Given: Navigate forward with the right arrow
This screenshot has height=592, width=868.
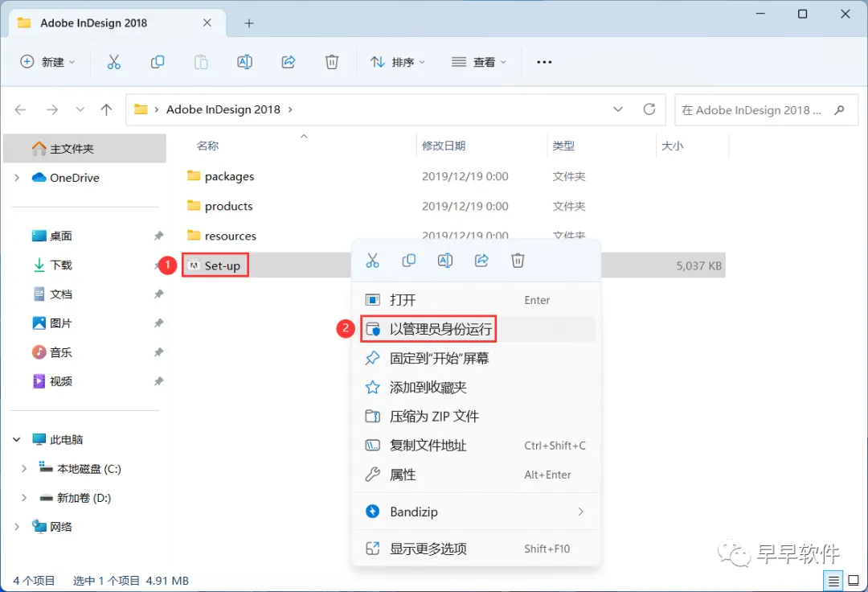Looking at the screenshot, I should pyautogui.click(x=52, y=109).
